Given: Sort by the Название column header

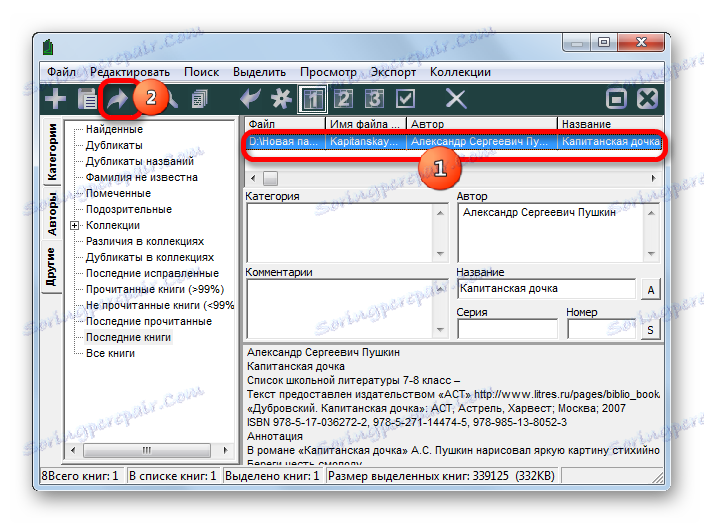Looking at the screenshot, I should coord(611,123).
